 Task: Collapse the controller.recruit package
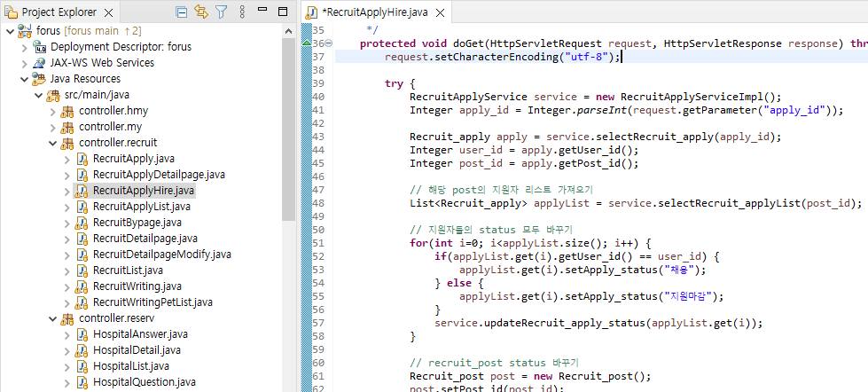(53, 144)
